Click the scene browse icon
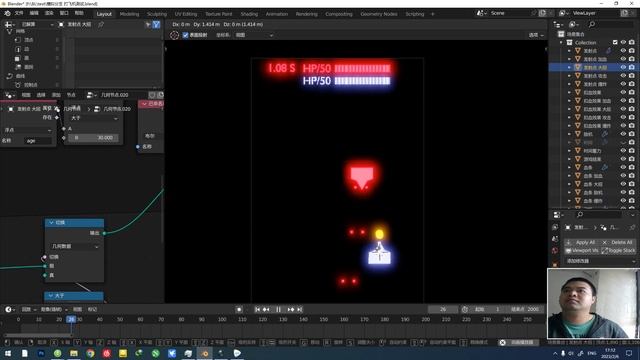Image resolution: width=640 pixels, height=360 pixels. 481,13
